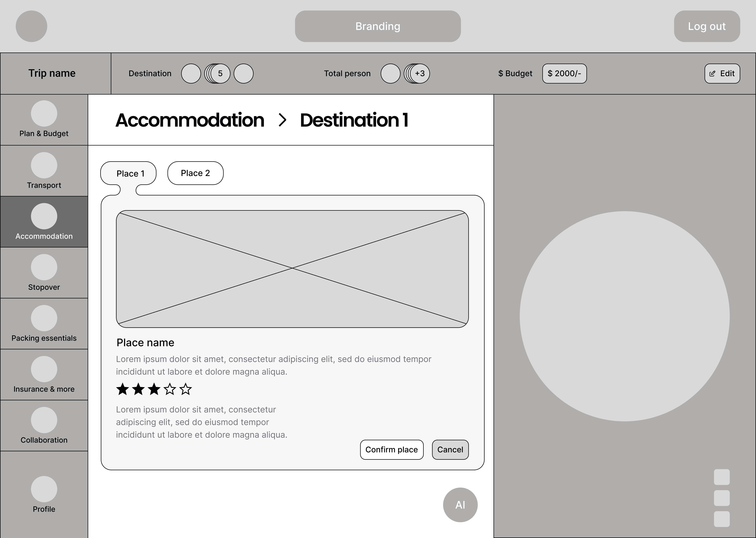Image resolution: width=756 pixels, height=538 pixels.
Task: Go to Insurance & more section
Action: pos(44,369)
